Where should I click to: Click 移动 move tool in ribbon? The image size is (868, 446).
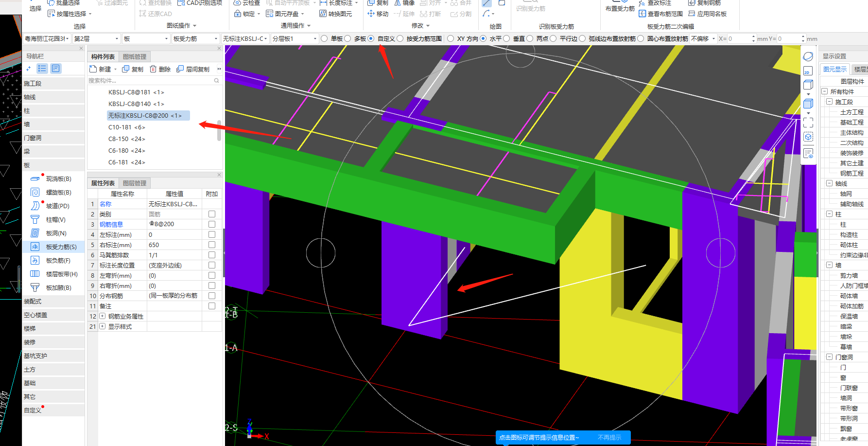tap(378, 14)
